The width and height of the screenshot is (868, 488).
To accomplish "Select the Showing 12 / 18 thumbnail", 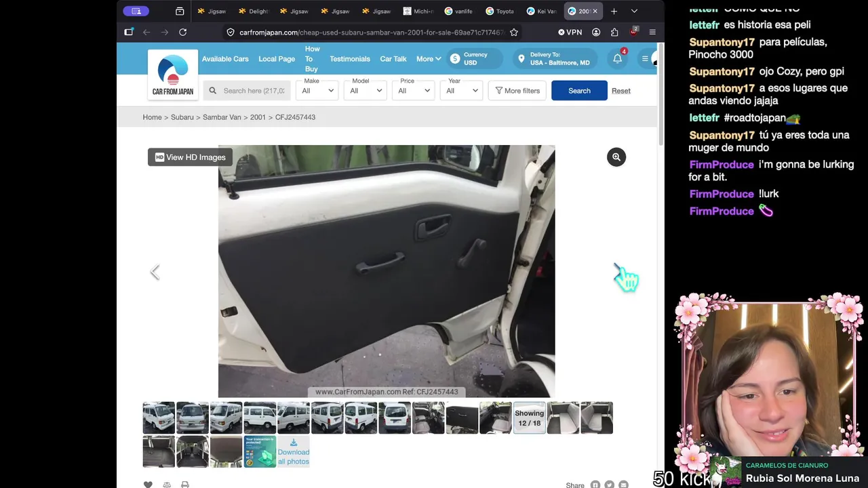I will [x=529, y=418].
